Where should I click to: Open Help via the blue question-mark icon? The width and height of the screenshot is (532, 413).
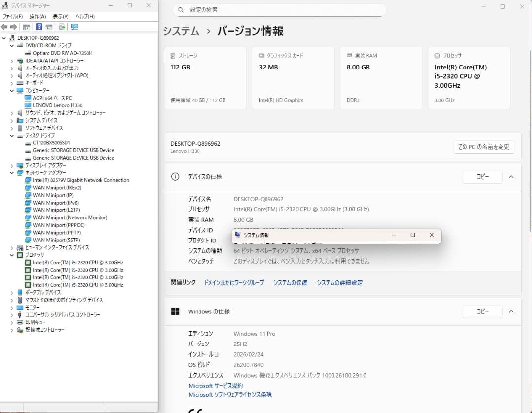[39, 27]
